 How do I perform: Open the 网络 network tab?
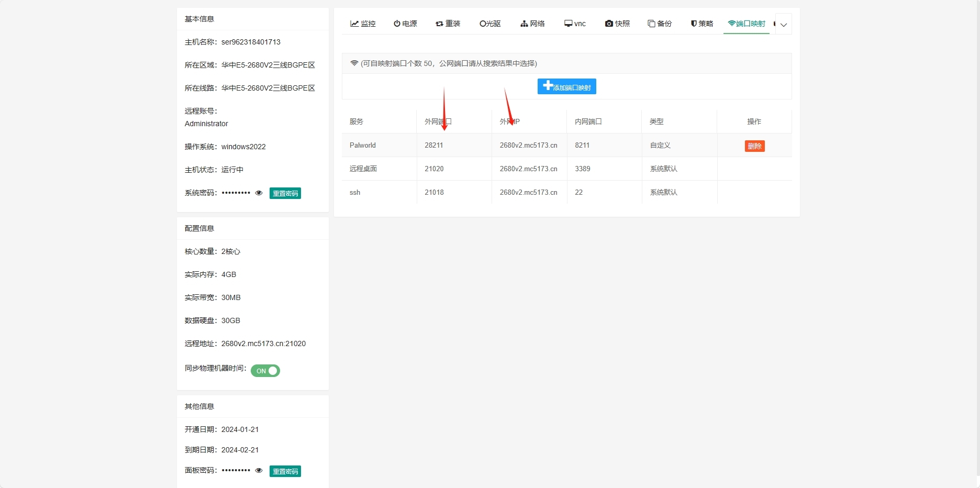(x=532, y=24)
